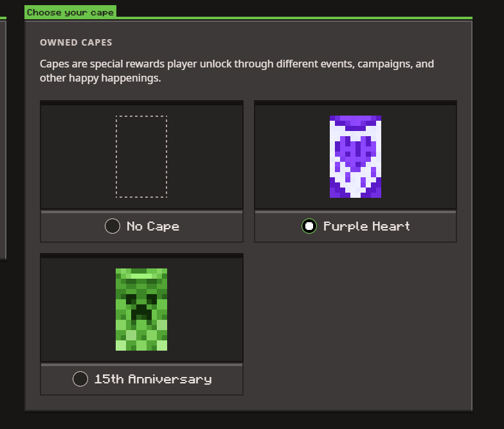
Task: Click the 'No Cape' label text
Action: (153, 226)
